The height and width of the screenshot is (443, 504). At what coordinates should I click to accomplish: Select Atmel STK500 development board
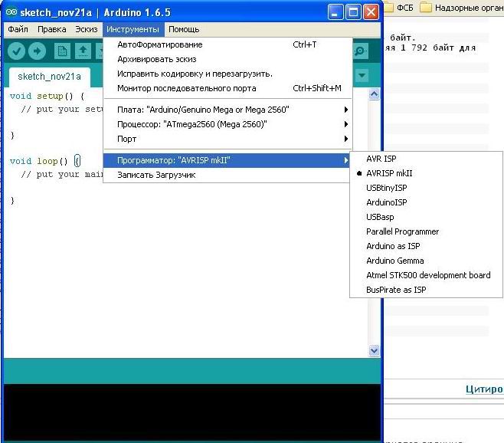(426, 275)
